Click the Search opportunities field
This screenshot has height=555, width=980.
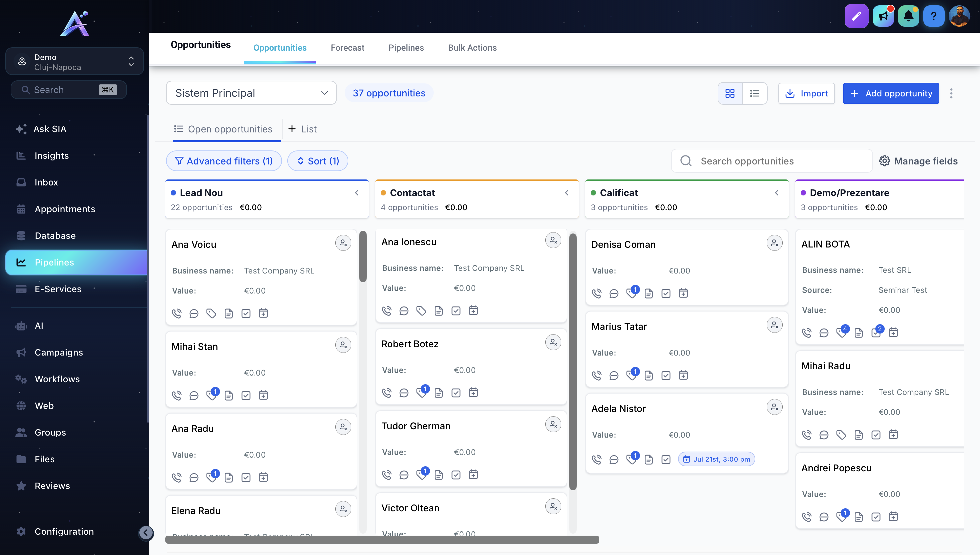[x=772, y=161]
